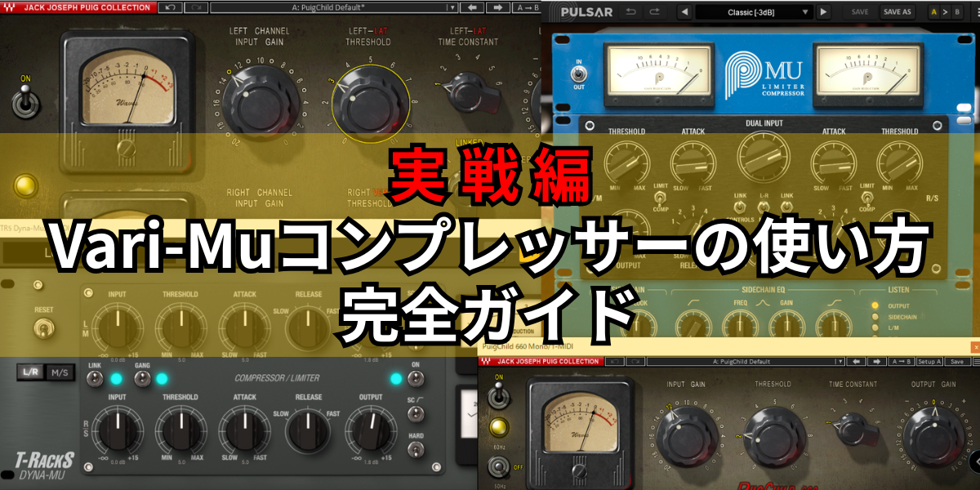Open the Pulsar hamburger menu icon
Screen dimensions: 980x490
[x=977, y=11]
